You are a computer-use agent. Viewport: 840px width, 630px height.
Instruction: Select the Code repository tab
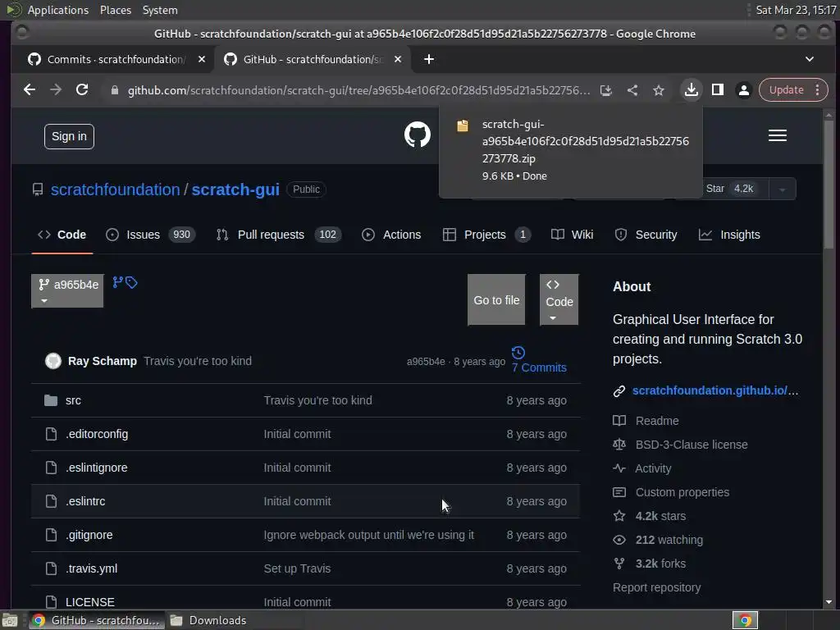(62, 235)
